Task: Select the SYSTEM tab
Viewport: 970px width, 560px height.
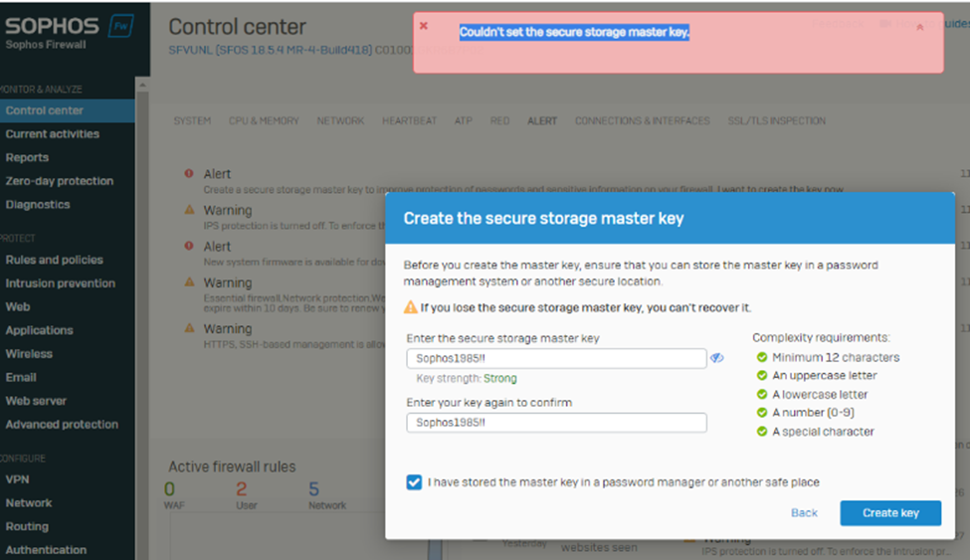Action: [192, 120]
